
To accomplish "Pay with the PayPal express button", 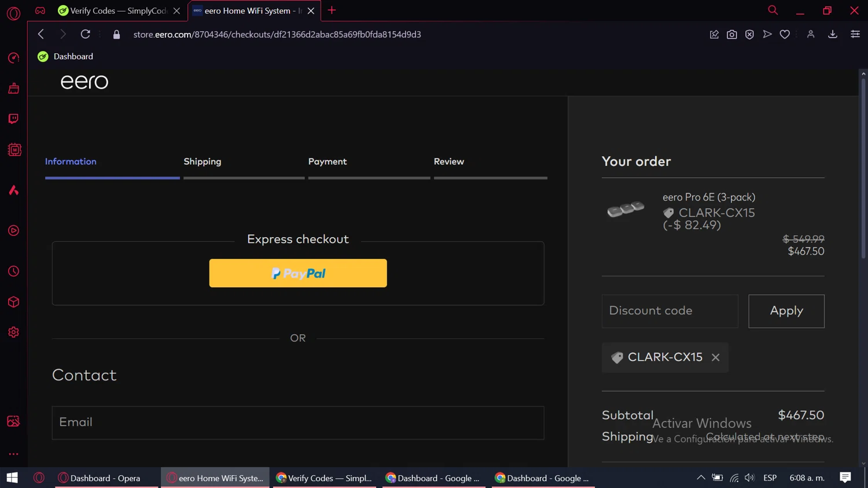I will (x=298, y=273).
